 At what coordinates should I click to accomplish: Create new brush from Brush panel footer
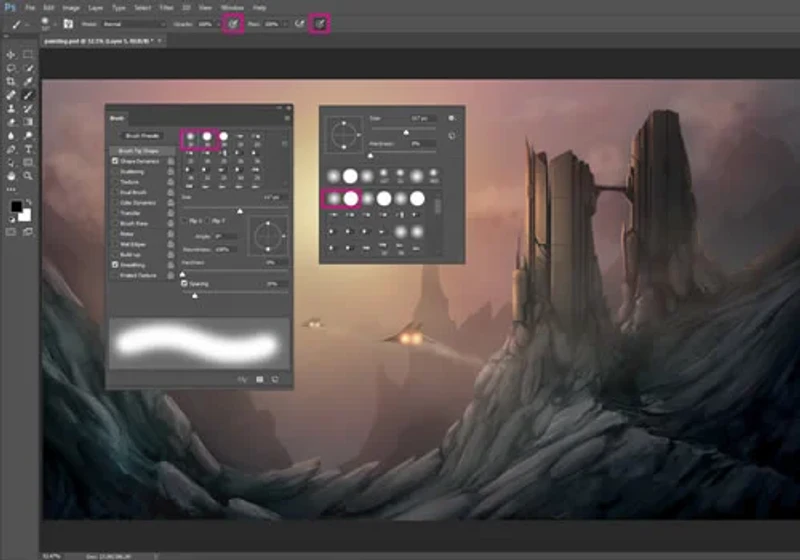coord(275,379)
